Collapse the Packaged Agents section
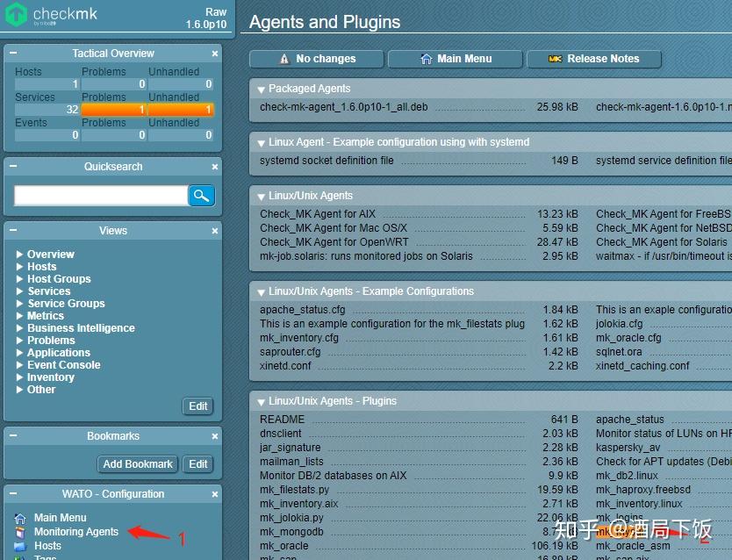The image size is (732, 560). coord(261,90)
